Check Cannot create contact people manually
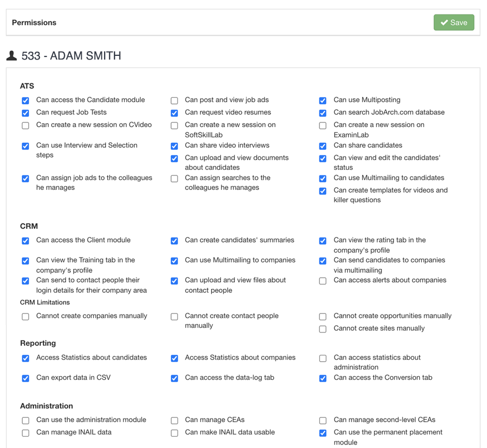This screenshot has height=448, width=487. point(174,317)
